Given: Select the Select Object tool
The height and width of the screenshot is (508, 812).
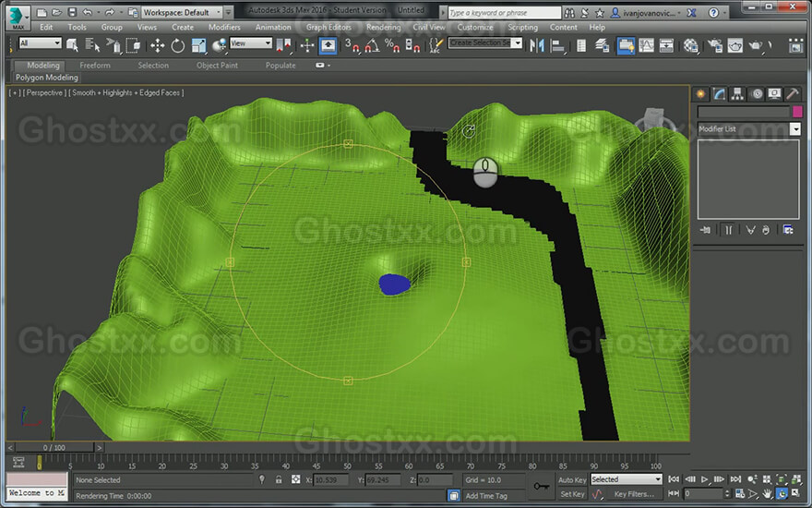Looking at the screenshot, I should click(73, 45).
